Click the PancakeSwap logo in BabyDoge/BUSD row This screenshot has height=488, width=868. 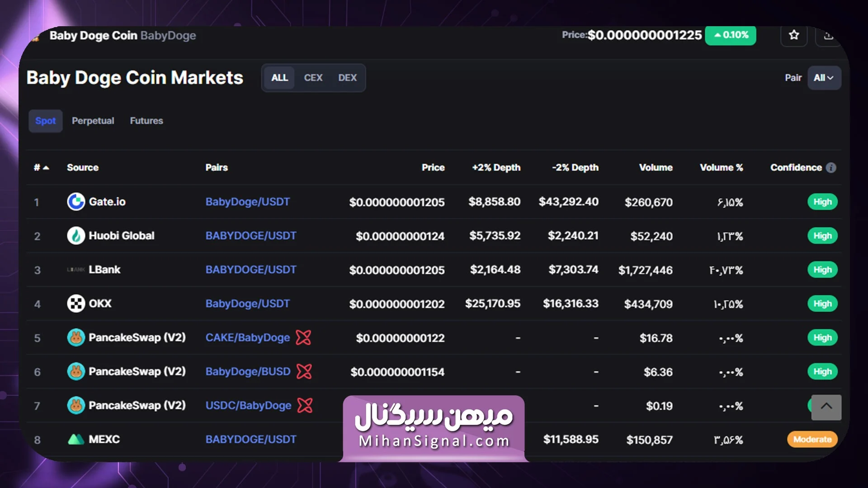pos(76,371)
